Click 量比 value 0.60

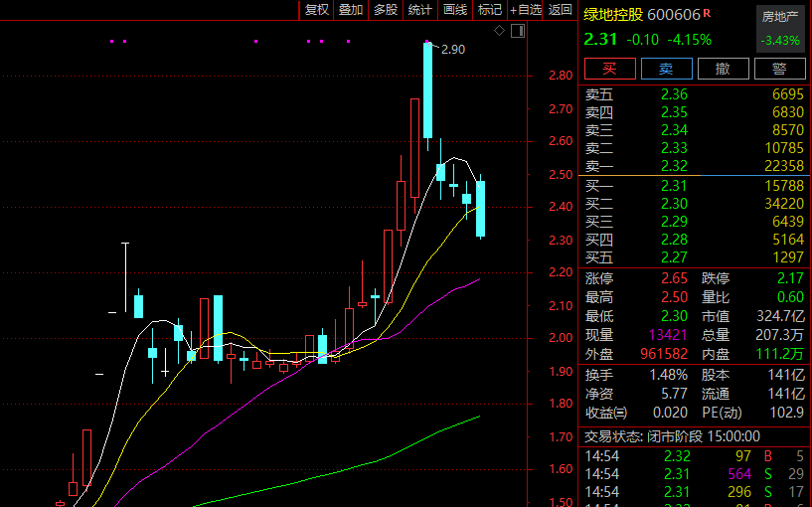point(790,297)
